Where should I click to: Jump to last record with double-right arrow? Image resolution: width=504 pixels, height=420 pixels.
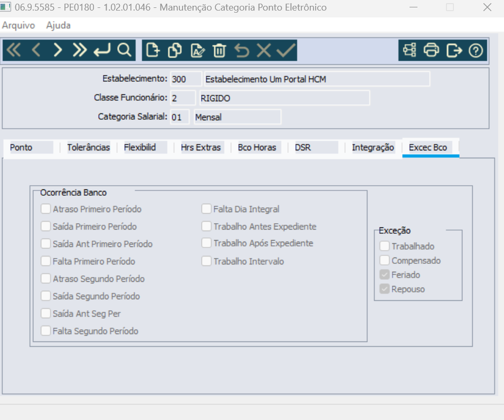(x=79, y=50)
